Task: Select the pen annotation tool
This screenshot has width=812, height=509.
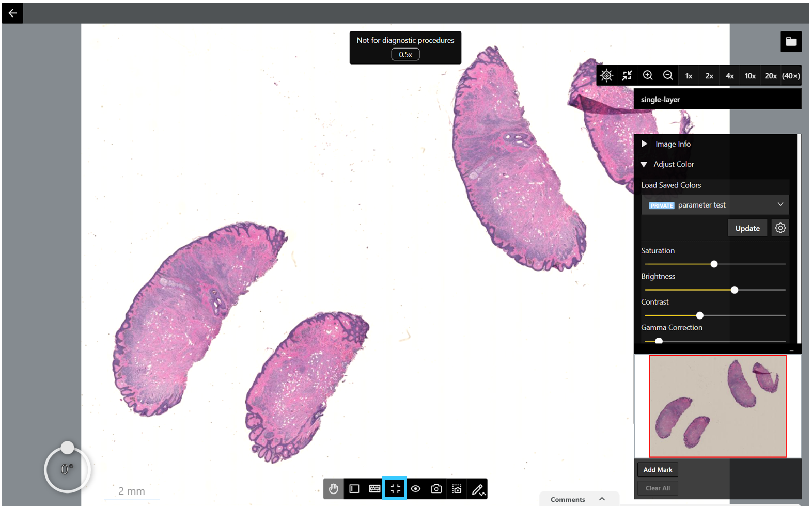Action: [478, 489]
